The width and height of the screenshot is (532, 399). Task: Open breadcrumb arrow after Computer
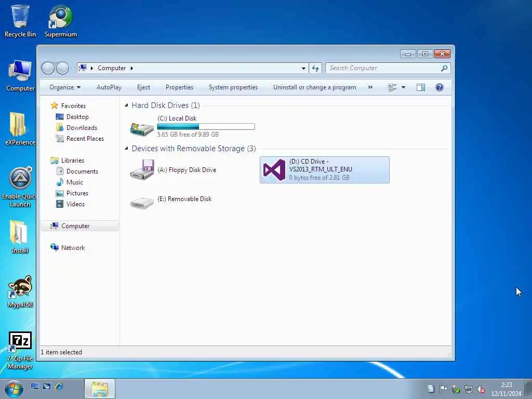[x=131, y=68]
